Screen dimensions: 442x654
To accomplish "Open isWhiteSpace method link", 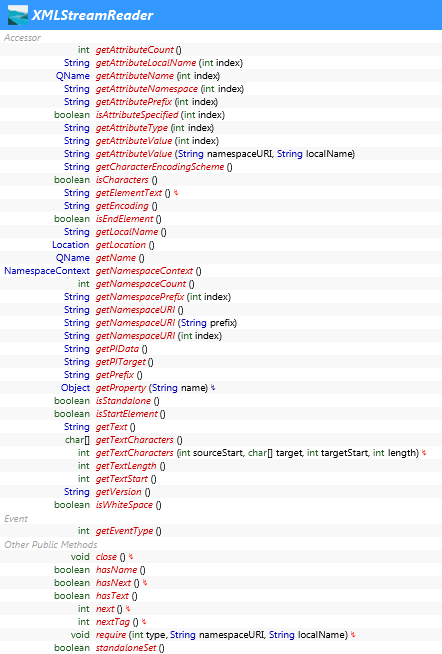I will (x=124, y=505).
